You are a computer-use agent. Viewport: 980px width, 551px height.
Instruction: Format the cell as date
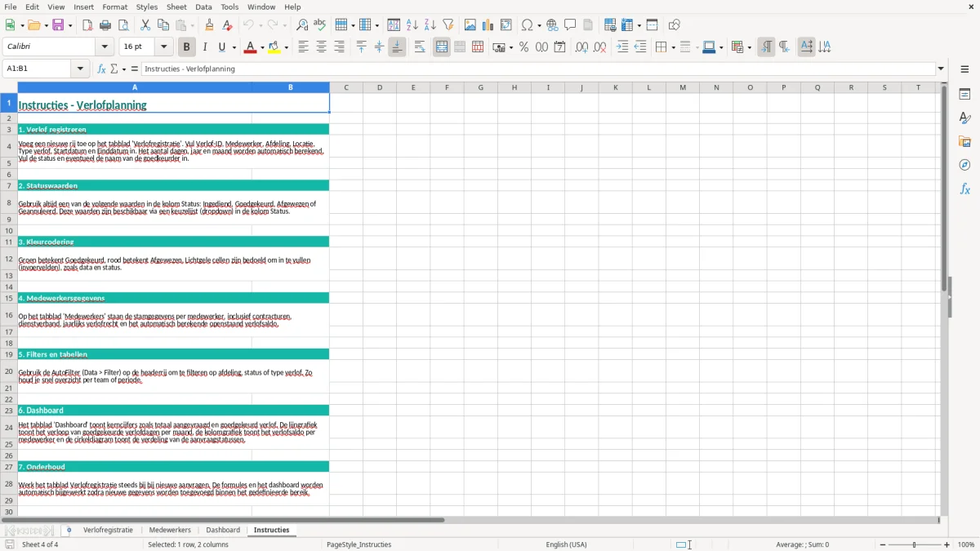559,47
